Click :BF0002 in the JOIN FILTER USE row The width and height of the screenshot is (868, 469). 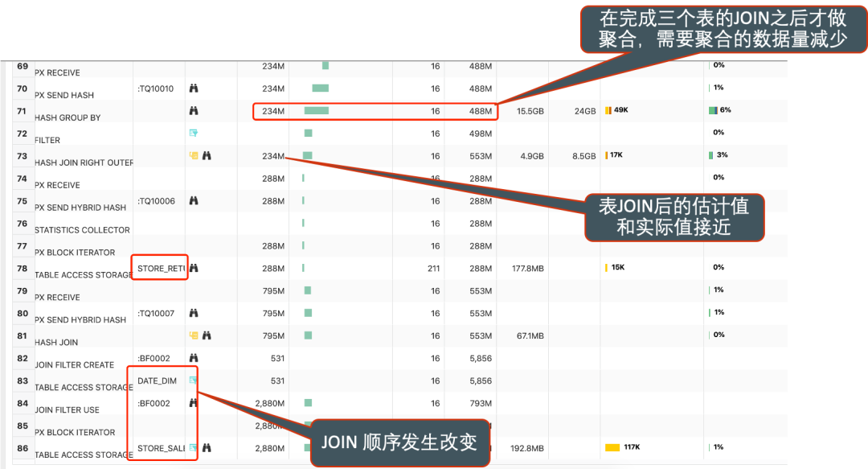[154, 403]
